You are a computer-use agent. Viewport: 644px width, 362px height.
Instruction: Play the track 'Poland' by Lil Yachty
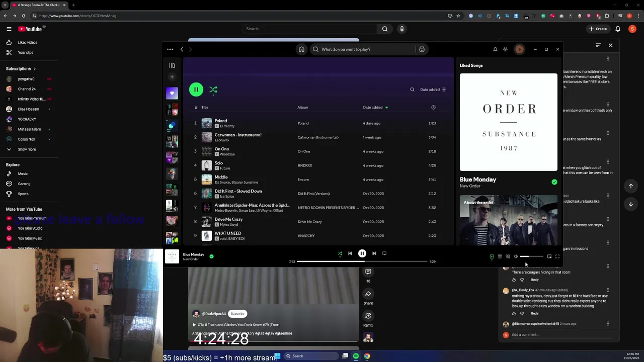[221, 121]
